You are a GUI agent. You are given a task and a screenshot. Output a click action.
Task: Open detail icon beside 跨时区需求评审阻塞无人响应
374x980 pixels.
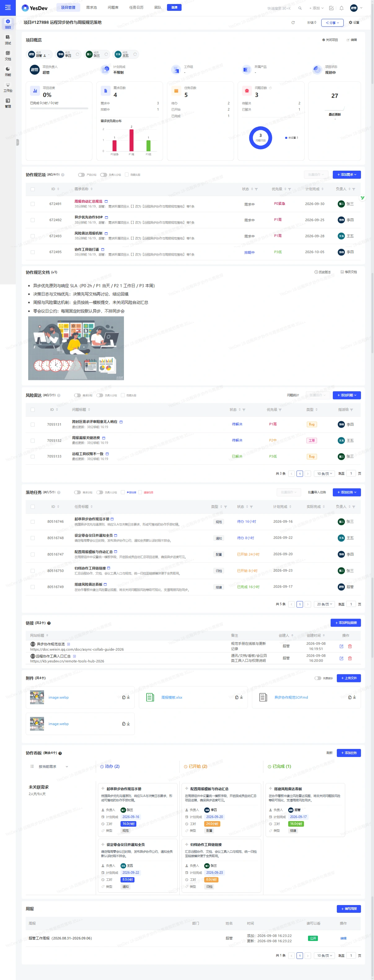click(121, 422)
